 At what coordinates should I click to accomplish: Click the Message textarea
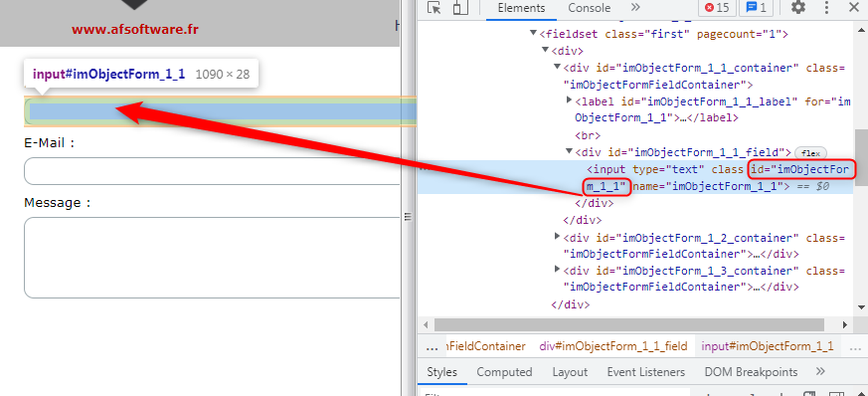212,258
